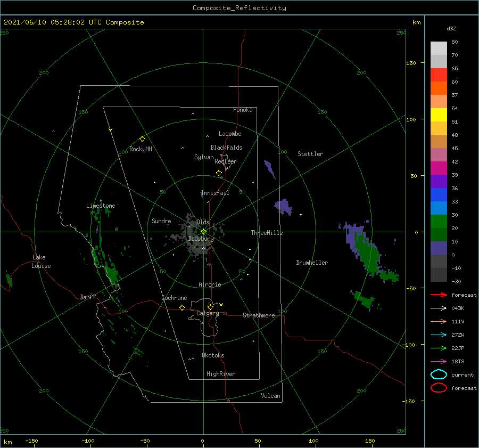
Task: Click the yellow diamond marker below RedDeer
Action: tap(219, 173)
